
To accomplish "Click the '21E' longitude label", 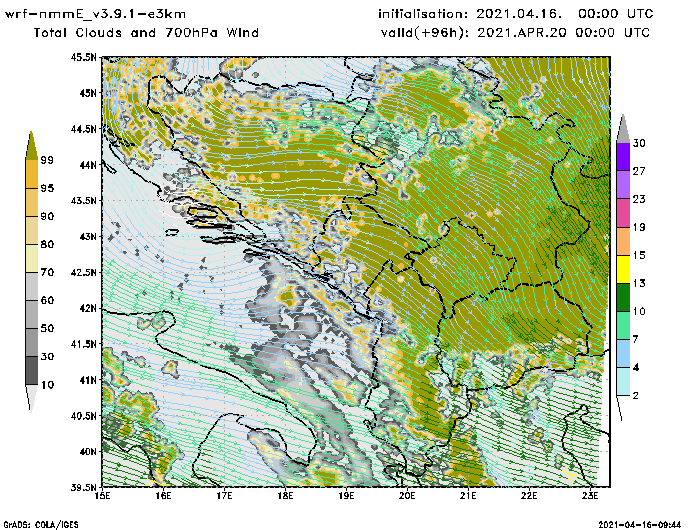I will point(468,496).
